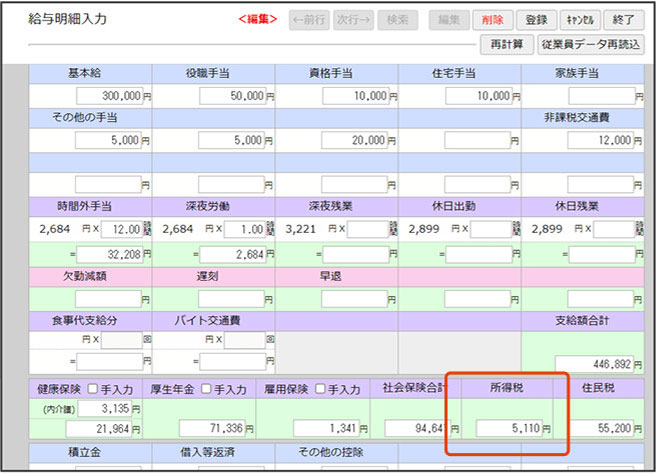This screenshot has width=656, height=473.
Task: Enable 健康保険 手入力 checkbox
Action: click(x=93, y=389)
